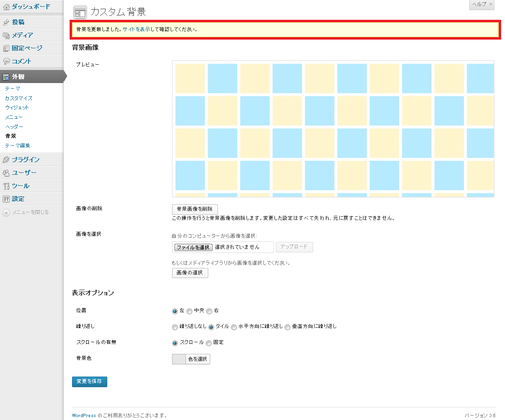Select the 固定 scroll radio button
The width and height of the screenshot is (505, 420).
209,343
